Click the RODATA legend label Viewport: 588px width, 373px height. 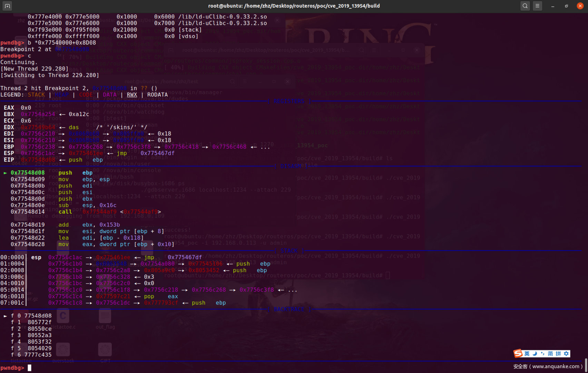point(157,95)
